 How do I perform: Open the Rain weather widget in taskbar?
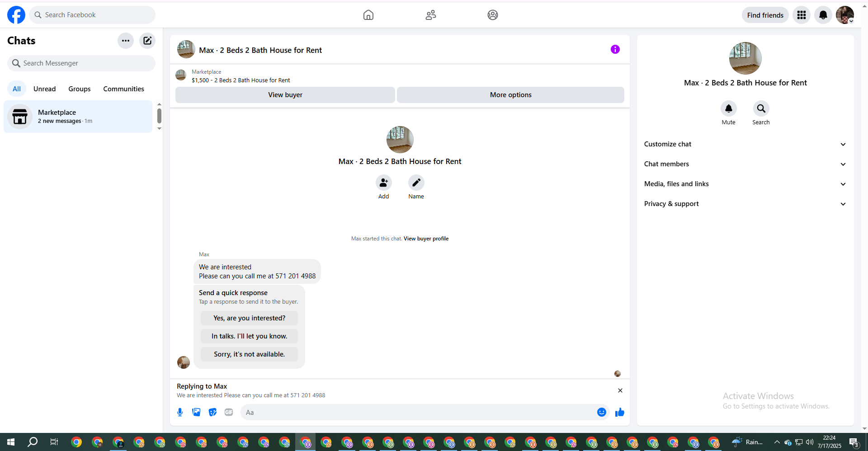pyautogui.click(x=747, y=442)
